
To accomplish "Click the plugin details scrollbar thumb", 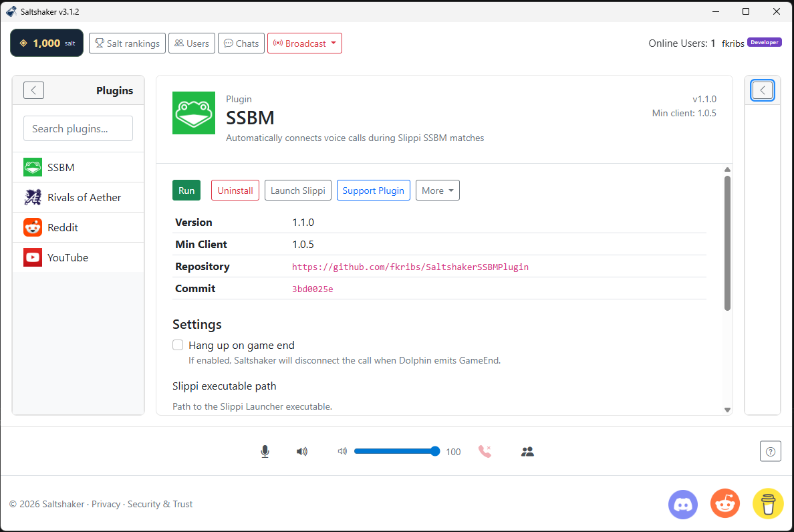I will pyautogui.click(x=727, y=243).
